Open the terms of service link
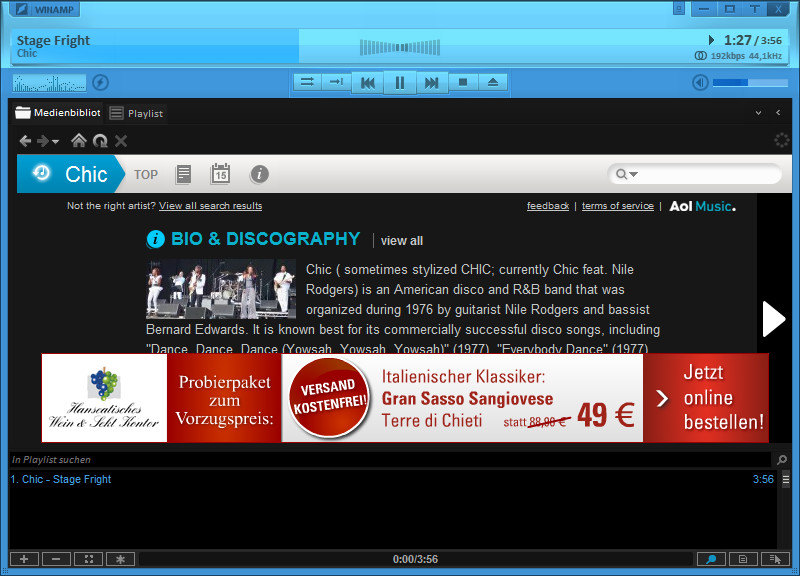The height and width of the screenshot is (576, 800). tap(617, 206)
